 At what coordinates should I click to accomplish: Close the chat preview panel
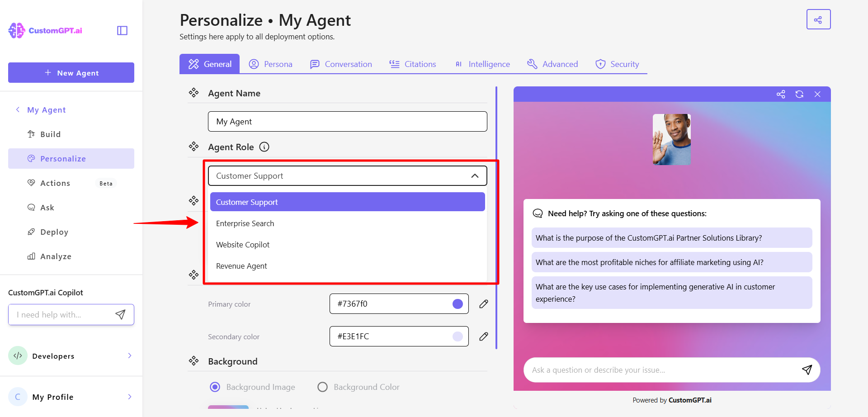click(x=817, y=94)
